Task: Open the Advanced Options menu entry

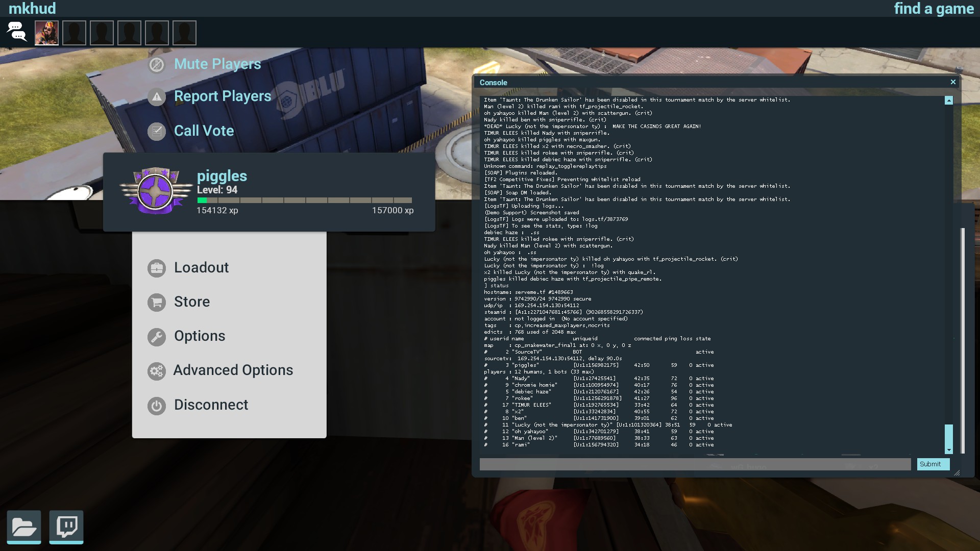Action: pyautogui.click(x=233, y=370)
